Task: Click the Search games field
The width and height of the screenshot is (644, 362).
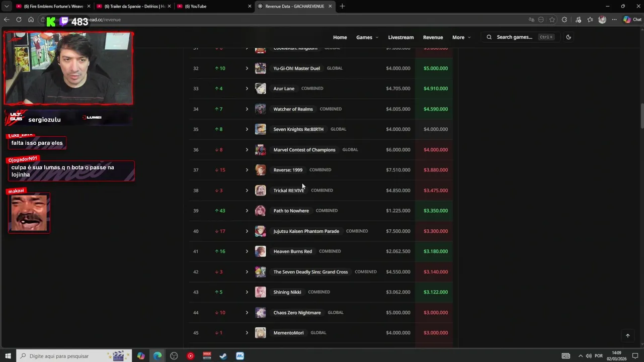Action: click(520, 37)
